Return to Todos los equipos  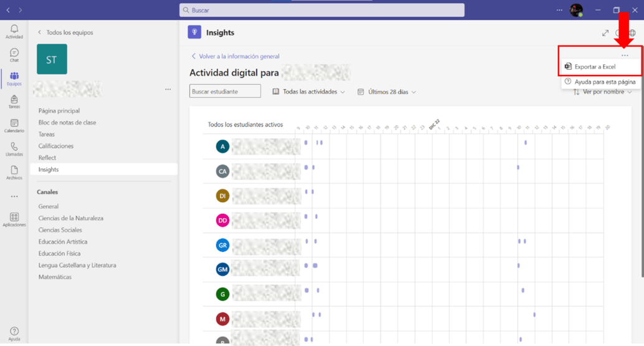[66, 32]
